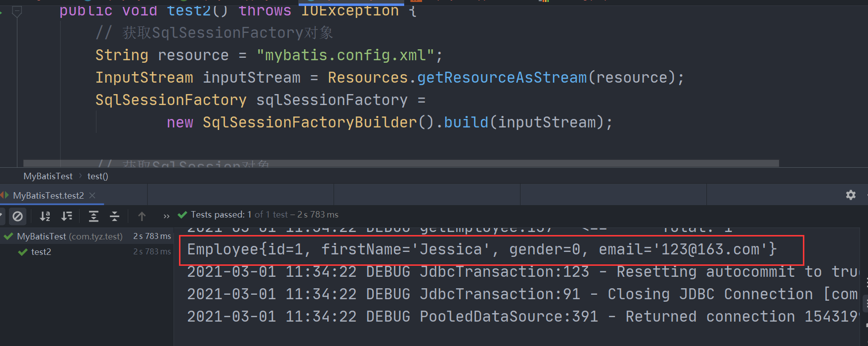Sort test results alphabetically

(x=45, y=216)
